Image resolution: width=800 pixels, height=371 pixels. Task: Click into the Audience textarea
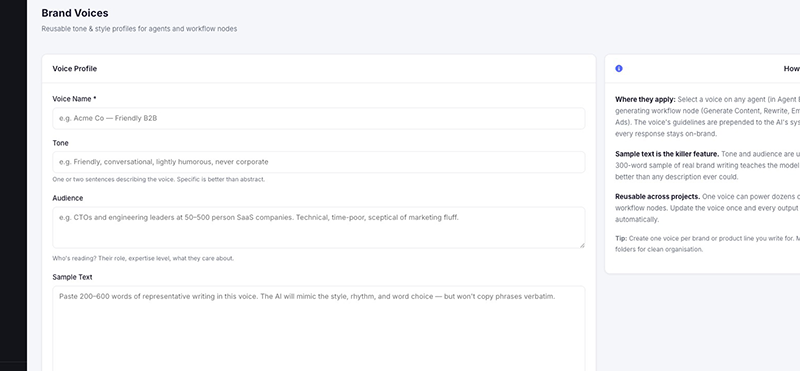pos(318,228)
